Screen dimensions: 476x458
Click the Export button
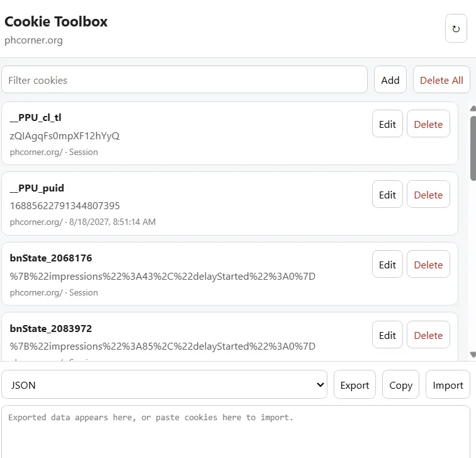pos(354,384)
